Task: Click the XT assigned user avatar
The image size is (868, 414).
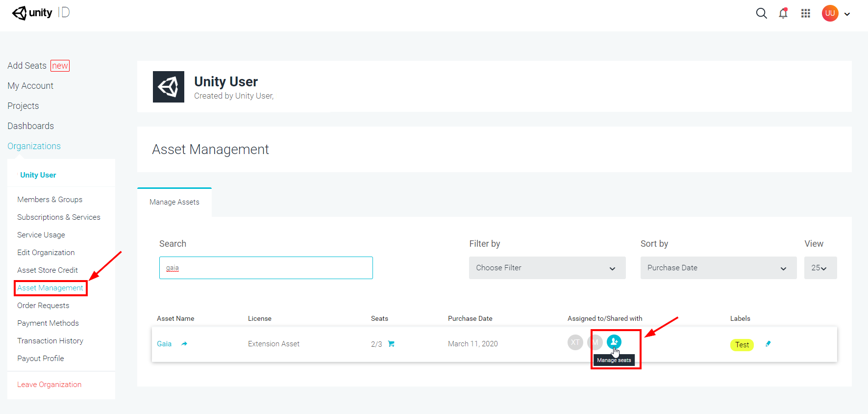Action: 575,342
